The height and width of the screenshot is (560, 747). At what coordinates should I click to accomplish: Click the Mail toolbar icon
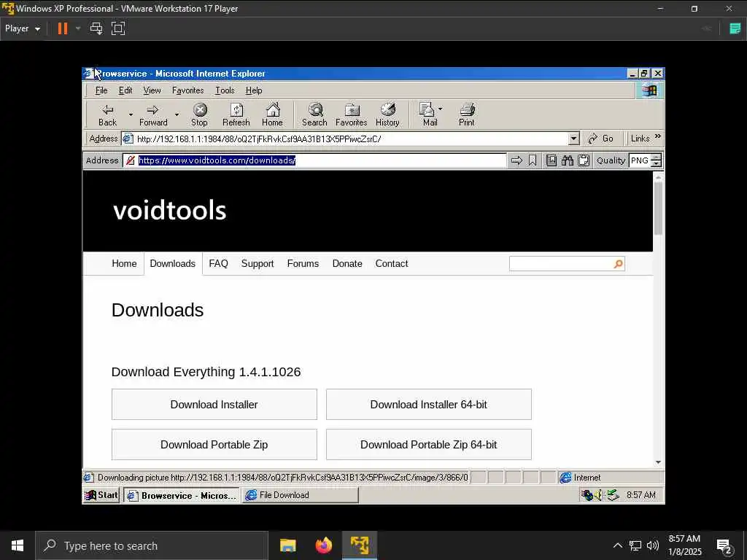[x=427, y=110]
